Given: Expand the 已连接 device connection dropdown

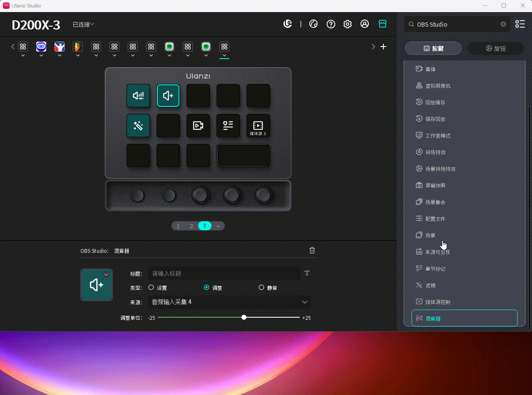Looking at the screenshot, I should pos(83,25).
